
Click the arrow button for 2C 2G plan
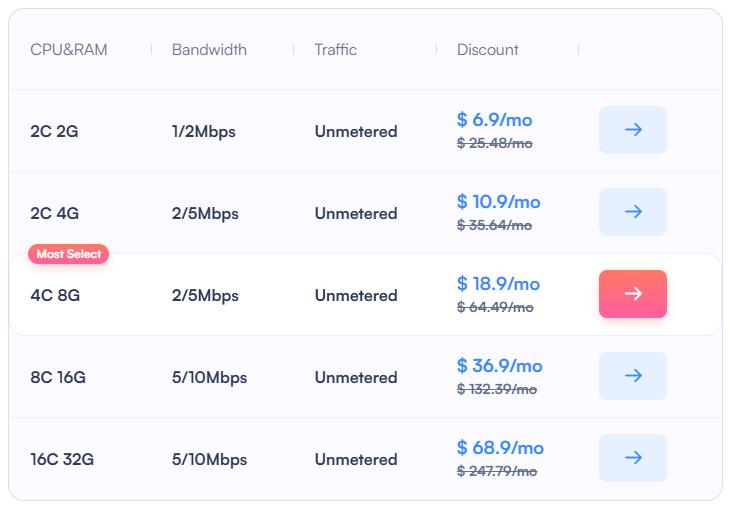point(632,130)
